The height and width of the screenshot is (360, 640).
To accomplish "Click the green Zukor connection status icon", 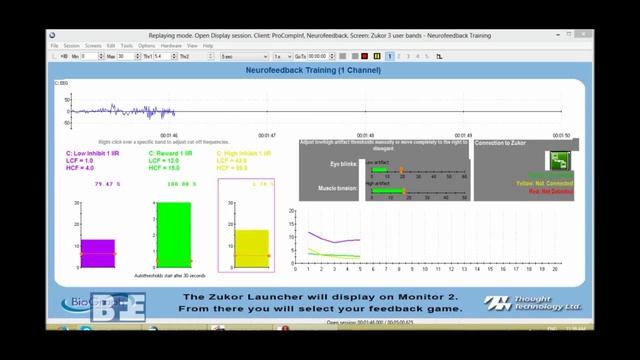I will pyautogui.click(x=560, y=160).
